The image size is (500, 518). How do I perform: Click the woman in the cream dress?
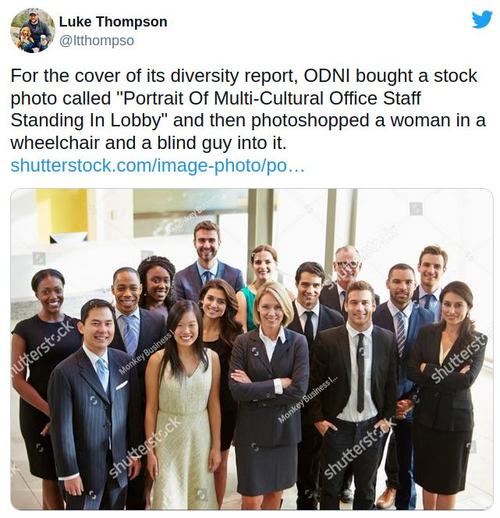[x=184, y=403]
